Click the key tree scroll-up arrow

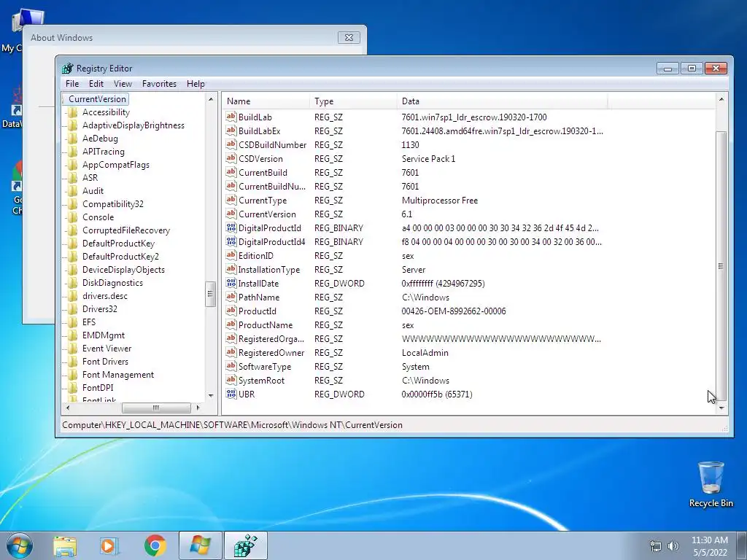(x=211, y=99)
